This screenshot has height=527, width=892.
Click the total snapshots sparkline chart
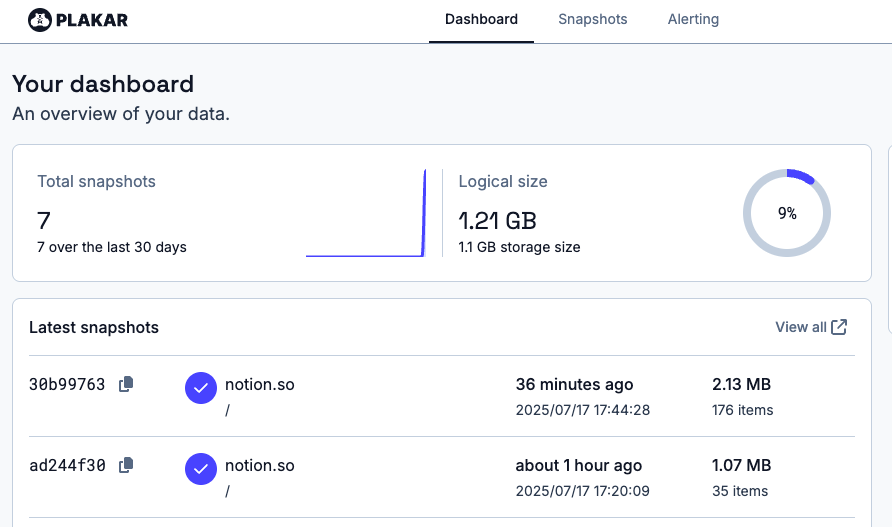coord(367,215)
